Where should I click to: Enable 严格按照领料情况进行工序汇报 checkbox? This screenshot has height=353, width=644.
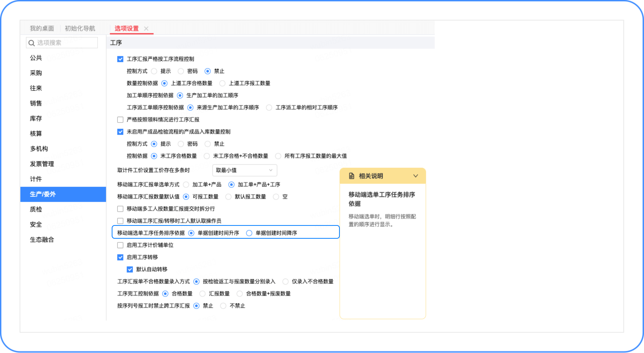[x=120, y=119]
